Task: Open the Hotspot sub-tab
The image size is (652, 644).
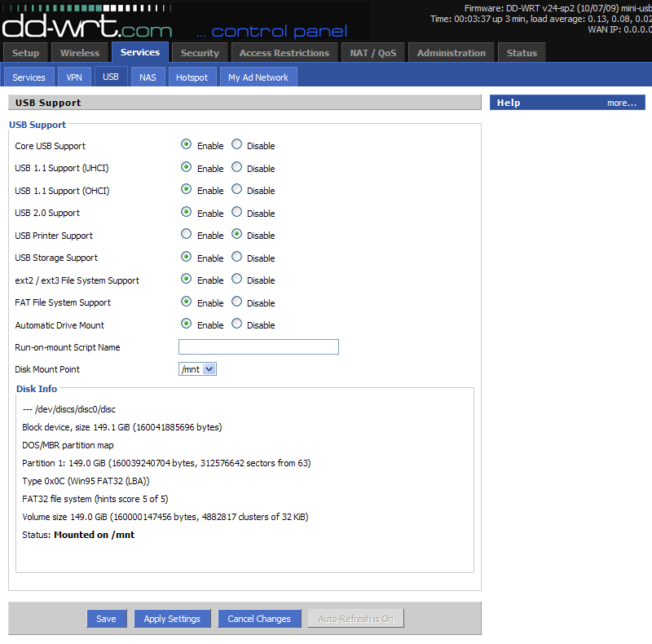Action: tap(192, 76)
